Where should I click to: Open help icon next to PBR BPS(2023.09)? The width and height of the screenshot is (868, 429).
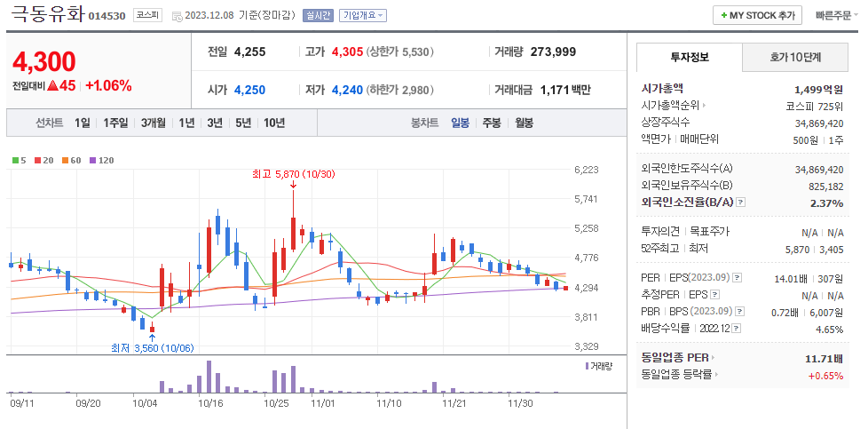tap(741, 312)
